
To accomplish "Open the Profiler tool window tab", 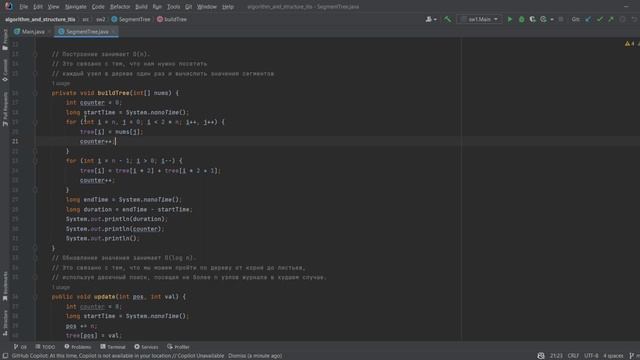I will (178, 347).
